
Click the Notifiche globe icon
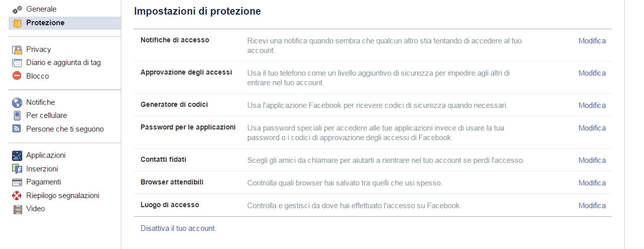pos(17,102)
